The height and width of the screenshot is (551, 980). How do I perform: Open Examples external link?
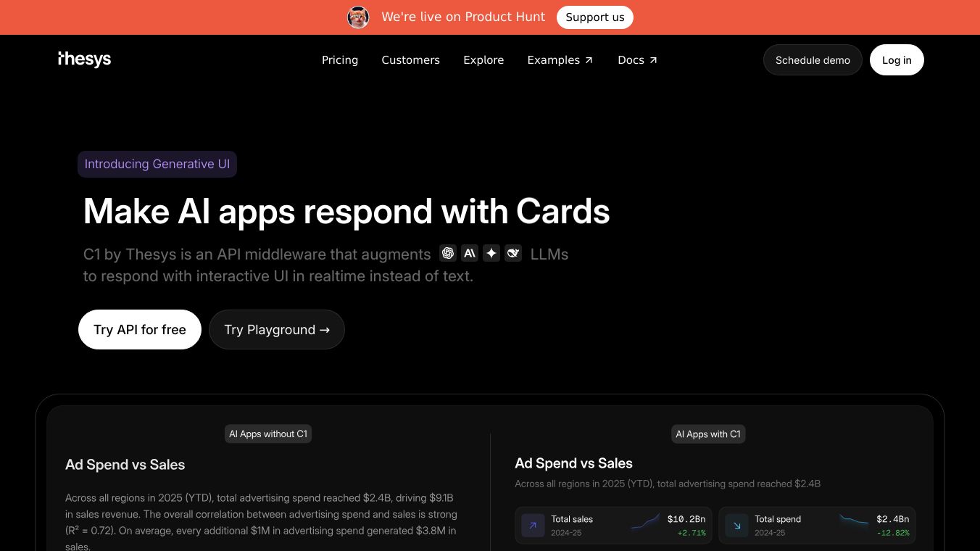pyautogui.click(x=560, y=60)
